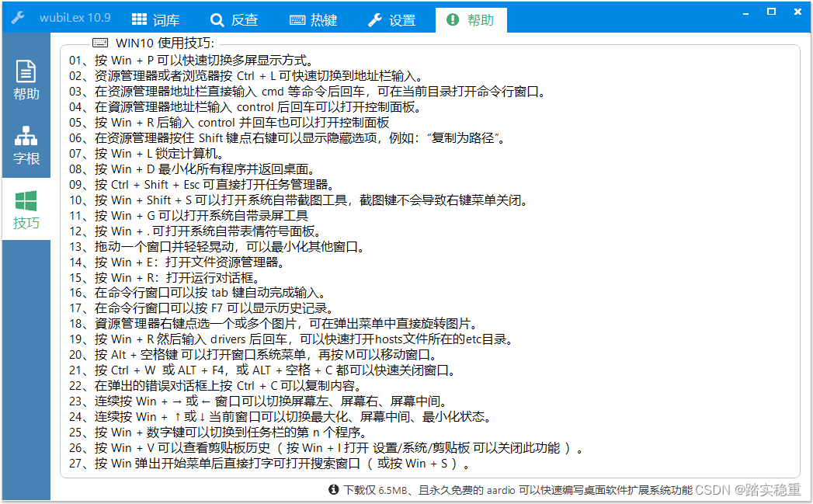Open the 帮助 sidebar document item

pos(26,79)
